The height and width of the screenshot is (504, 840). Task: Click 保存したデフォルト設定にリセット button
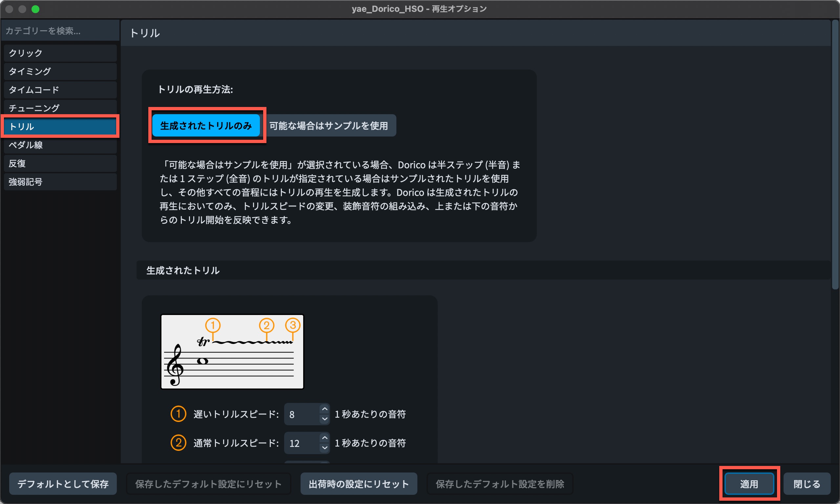pyautogui.click(x=208, y=484)
